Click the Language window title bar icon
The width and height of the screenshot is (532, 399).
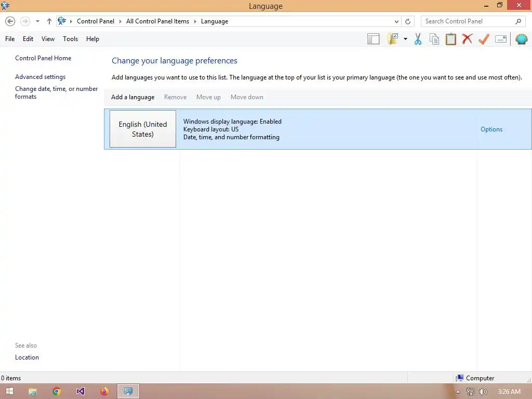coord(5,5)
